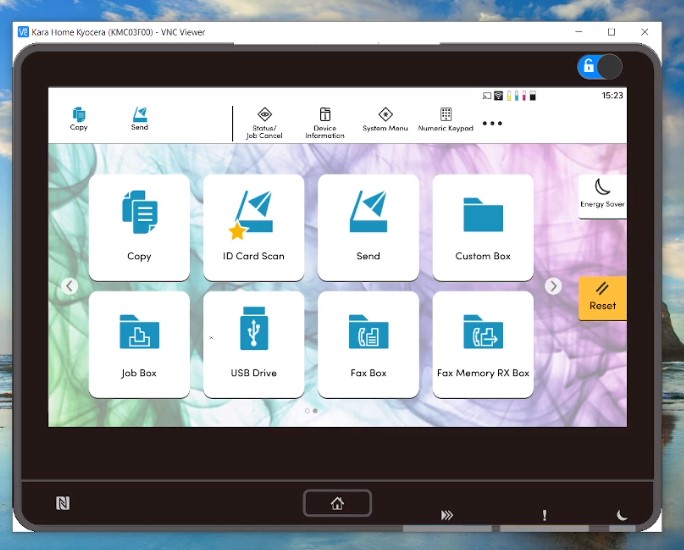Image resolution: width=684 pixels, height=550 pixels.
Task: Open the large Send tile
Action: pyautogui.click(x=368, y=227)
